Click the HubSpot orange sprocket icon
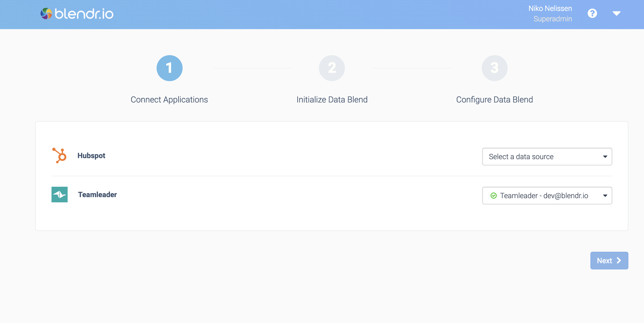644x323 pixels. [x=59, y=155]
